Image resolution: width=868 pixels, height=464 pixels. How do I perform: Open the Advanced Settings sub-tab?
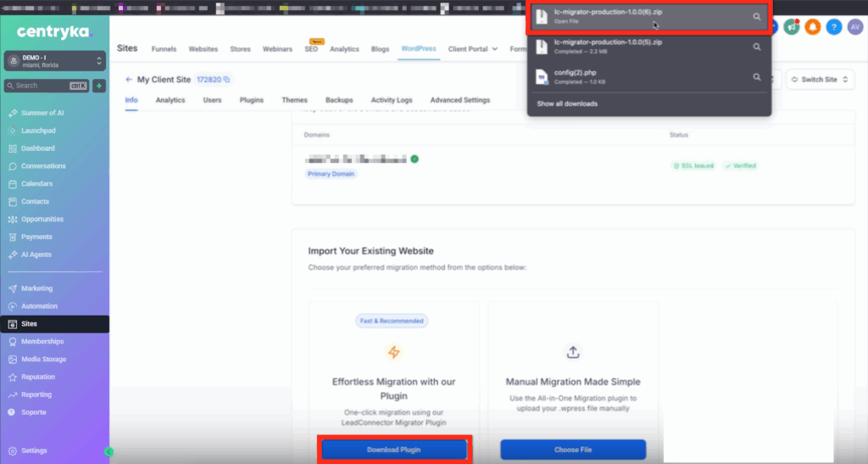pos(460,100)
